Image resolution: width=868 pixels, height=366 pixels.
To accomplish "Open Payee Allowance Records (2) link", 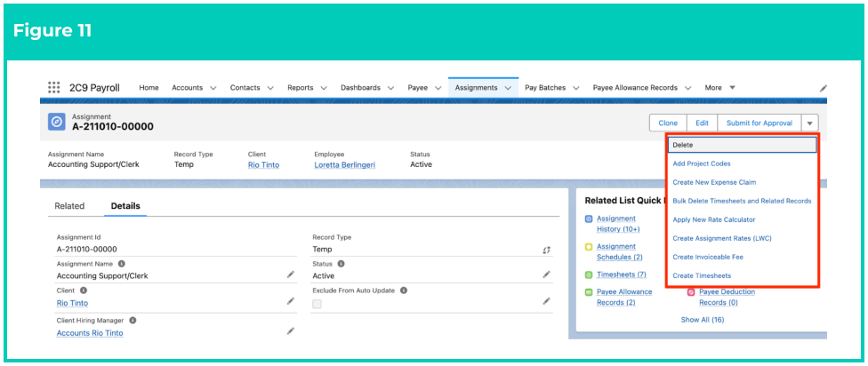I will click(x=624, y=297).
